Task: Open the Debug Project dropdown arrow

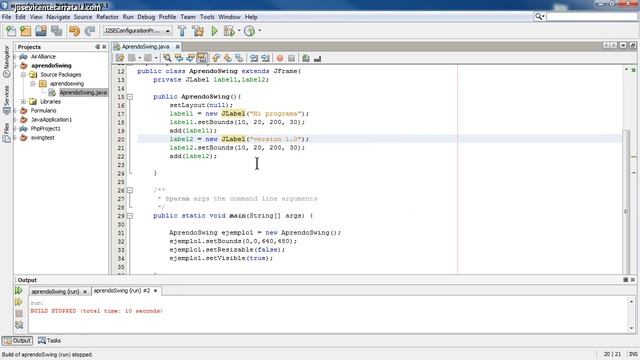Action: [239, 31]
